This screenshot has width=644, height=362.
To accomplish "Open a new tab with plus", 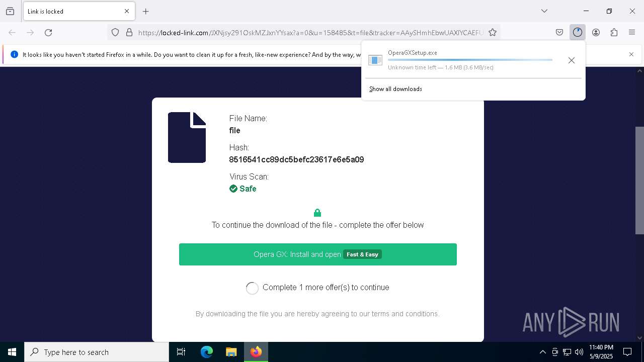I will [x=146, y=11].
